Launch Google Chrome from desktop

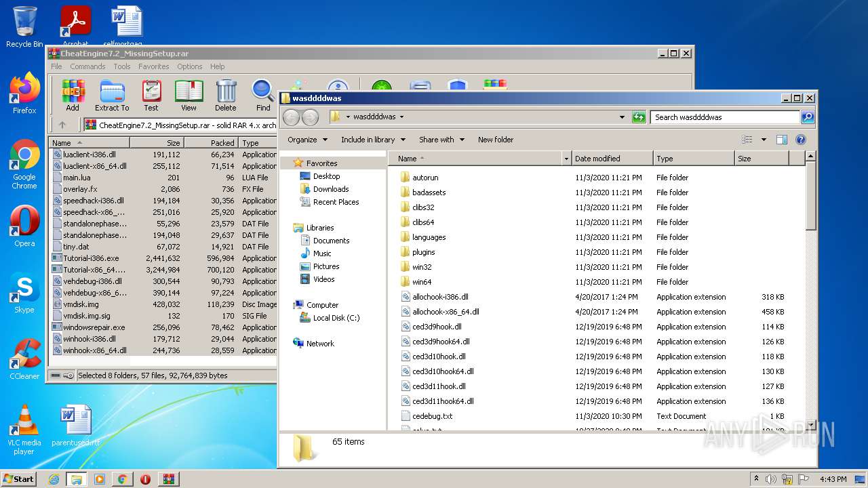(24, 165)
